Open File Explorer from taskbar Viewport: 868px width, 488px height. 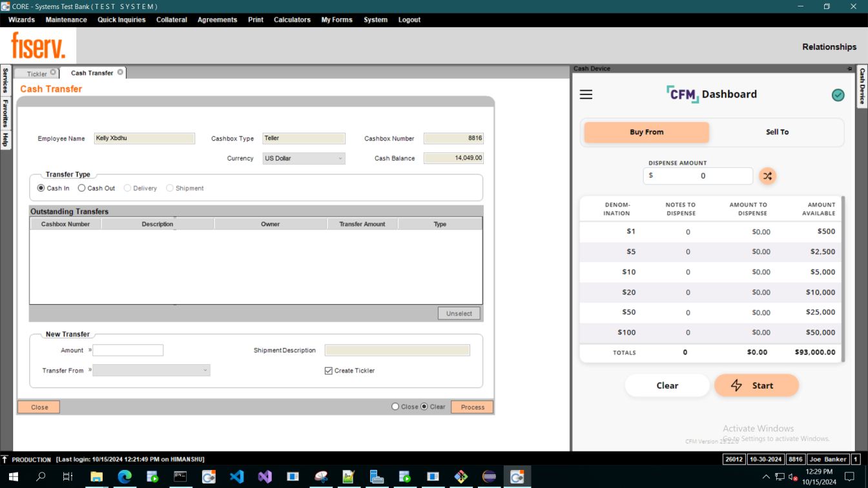point(96,477)
